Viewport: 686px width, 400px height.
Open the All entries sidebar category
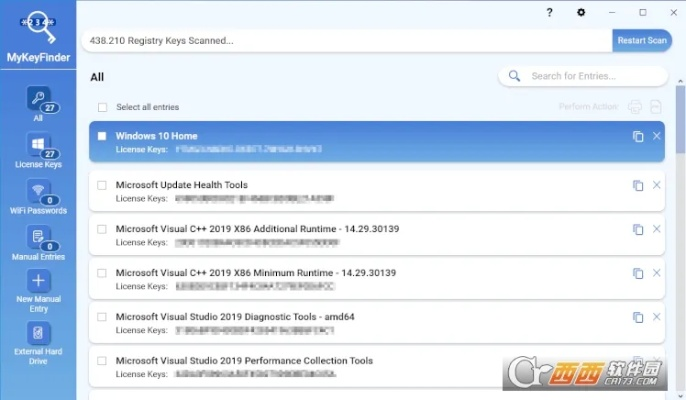(x=38, y=102)
